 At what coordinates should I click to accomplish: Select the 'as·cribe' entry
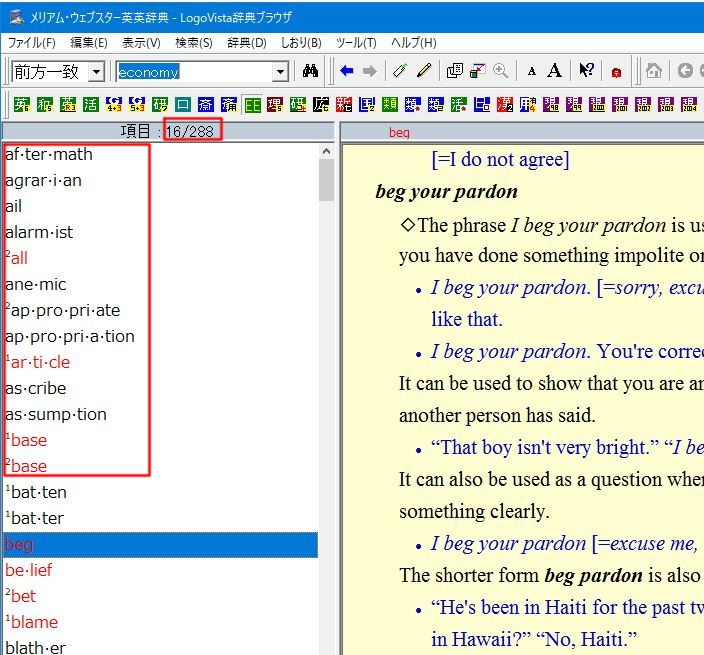36,388
